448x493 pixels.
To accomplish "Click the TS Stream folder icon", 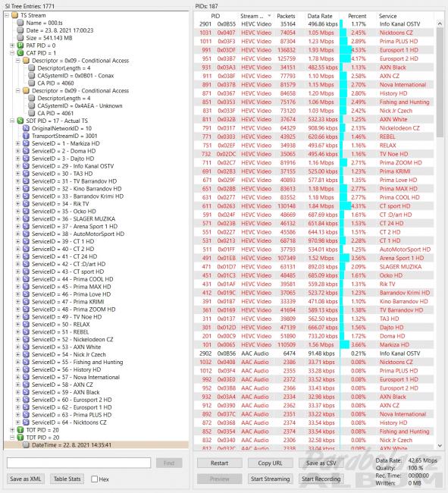I will [14, 15].
